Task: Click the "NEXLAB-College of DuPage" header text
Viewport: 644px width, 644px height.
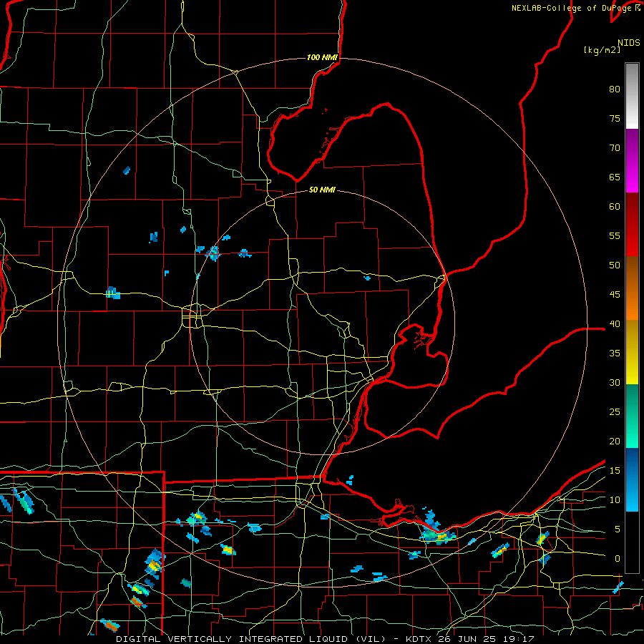Action: [x=572, y=8]
